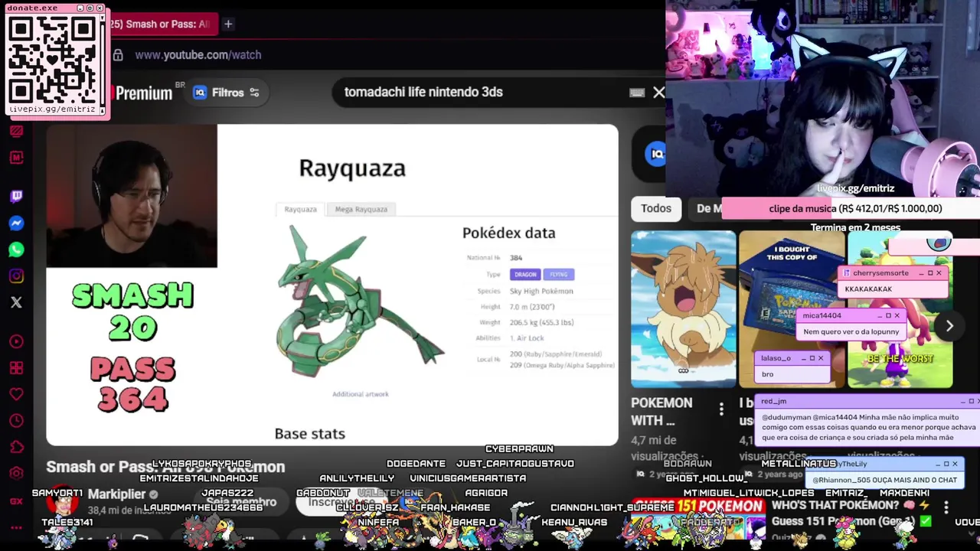980x551 pixels.
Task: Open a new browser tab
Action: [228, 24]
